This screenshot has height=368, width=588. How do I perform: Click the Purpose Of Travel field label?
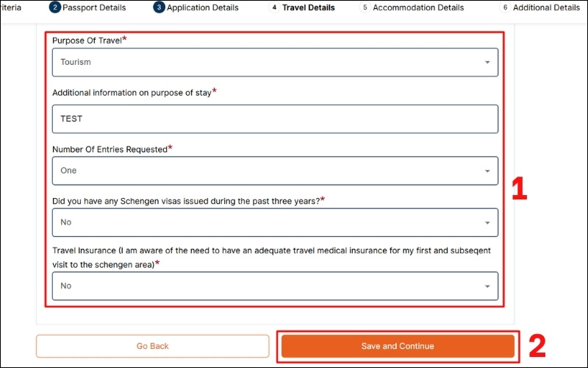87,40
